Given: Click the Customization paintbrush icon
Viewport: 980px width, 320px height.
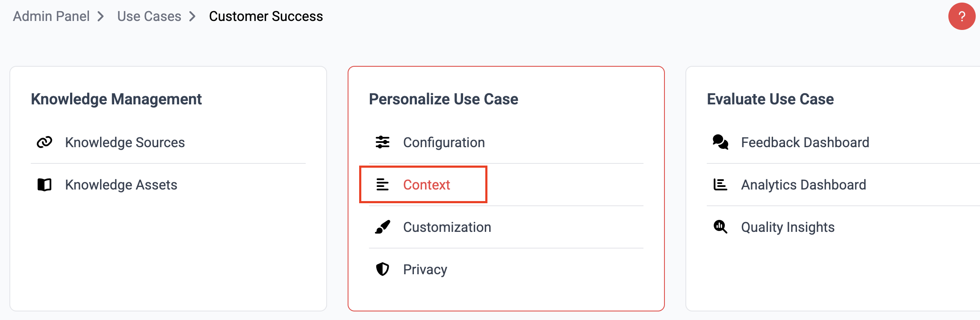Looking at the screenshot, I should [382, 227].
